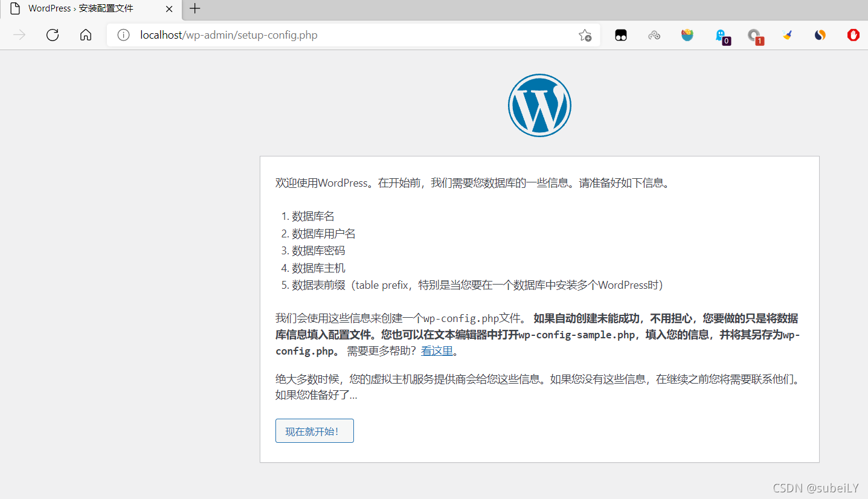Click the forward navigation arrow
Image resolution: width=868 pixels, height=499 pixels.
pyautogui.click(x=19, y=35)
